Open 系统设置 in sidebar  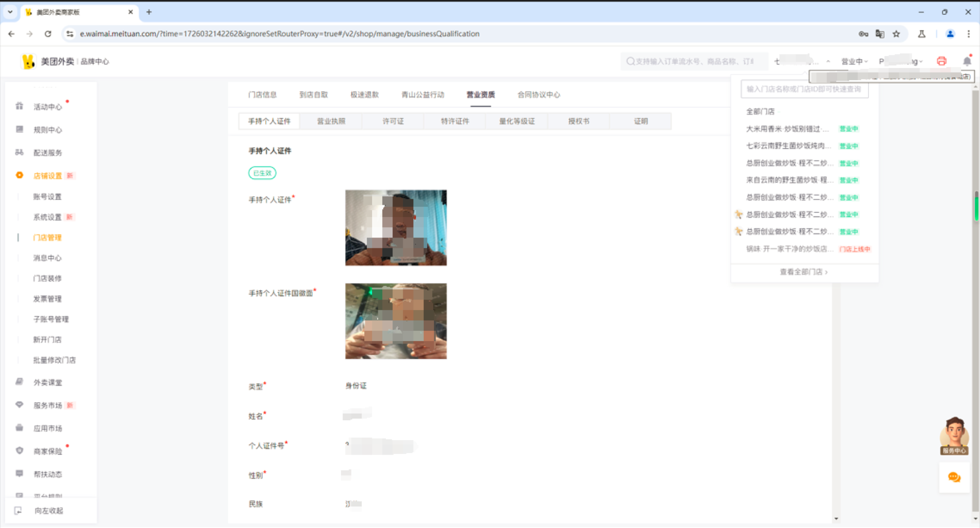click(x=47, y=217)
